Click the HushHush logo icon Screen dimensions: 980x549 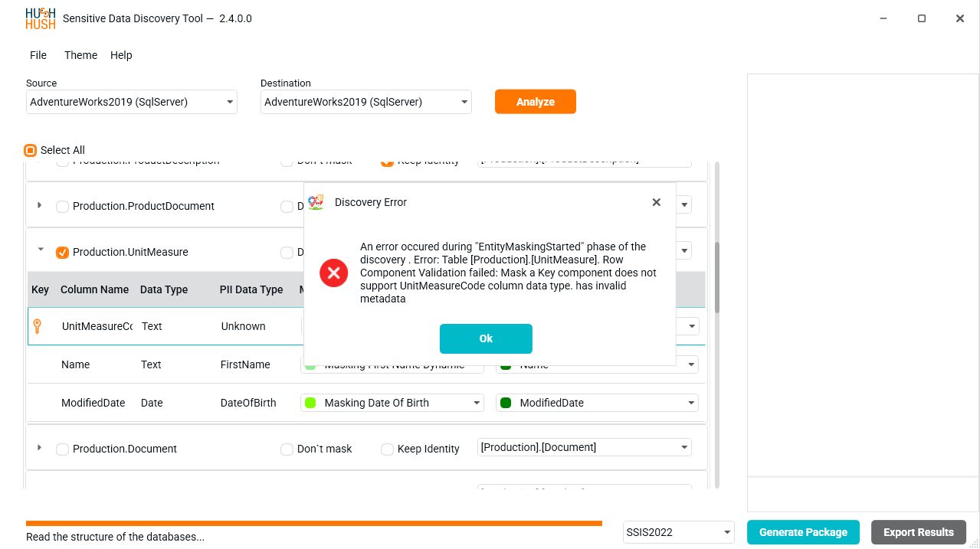tap(40, 18)
